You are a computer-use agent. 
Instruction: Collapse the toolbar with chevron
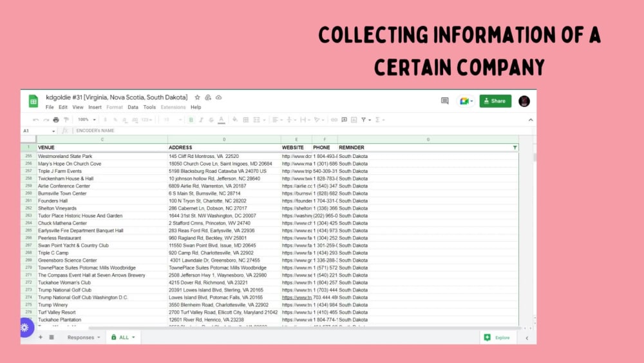click(531, 120)
